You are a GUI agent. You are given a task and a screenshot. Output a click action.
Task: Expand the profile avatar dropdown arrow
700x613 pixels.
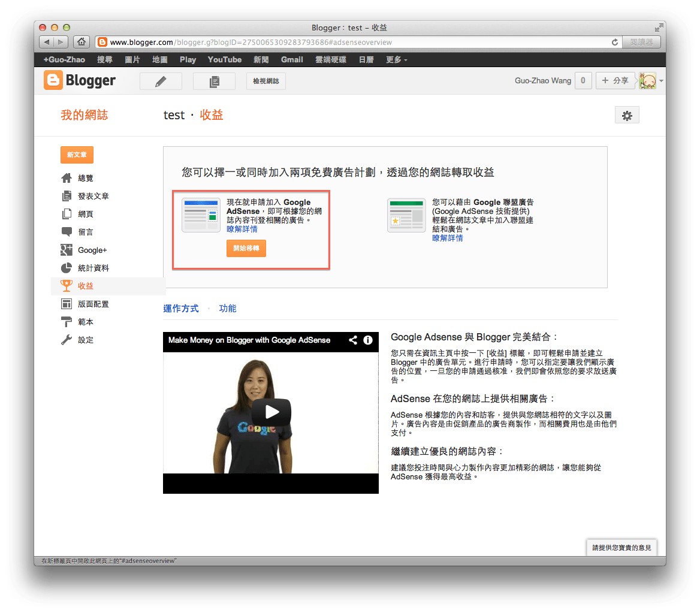[661, 80]
